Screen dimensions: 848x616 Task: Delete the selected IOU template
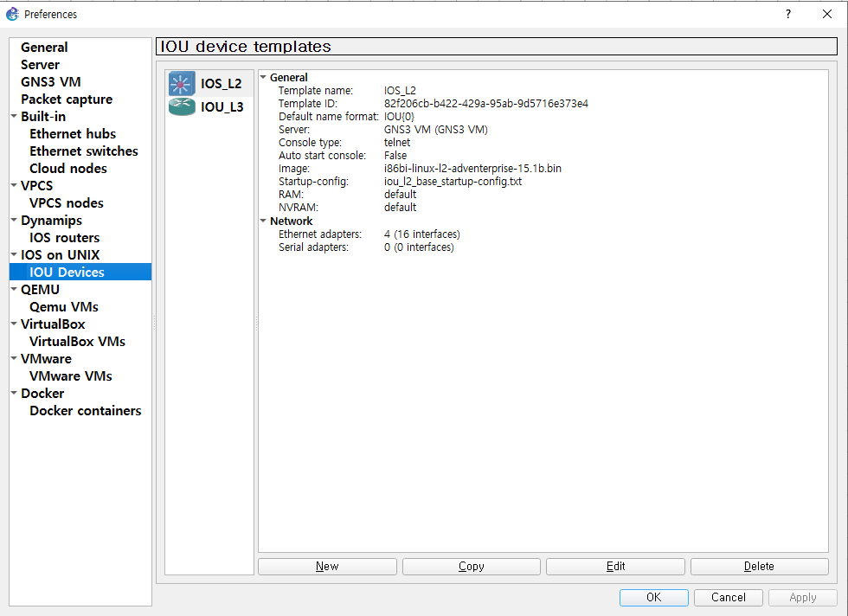pyautogui.click(x=760, y=566)
